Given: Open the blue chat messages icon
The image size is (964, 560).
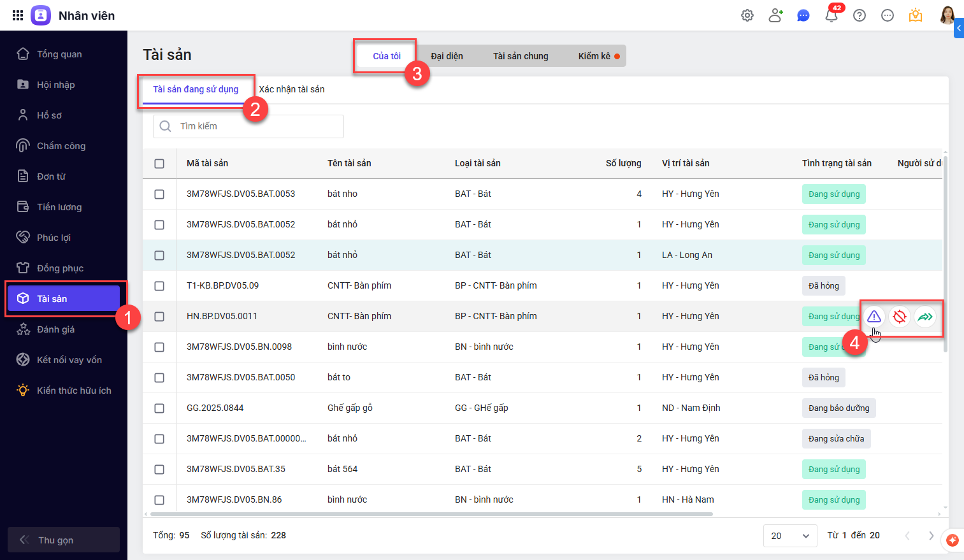Looking at the screenshot, I should click(803, 16).
